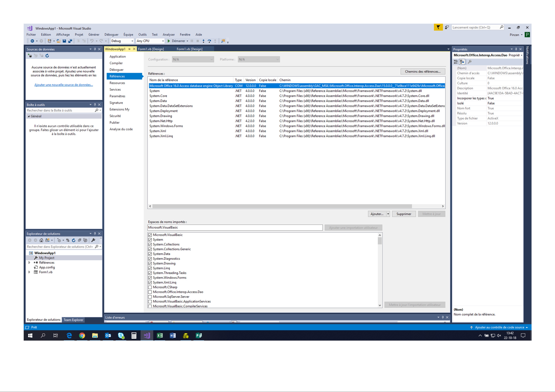Open the dropdown arrow beside Démarrer

pyautogui.click(x=187, y=41)
